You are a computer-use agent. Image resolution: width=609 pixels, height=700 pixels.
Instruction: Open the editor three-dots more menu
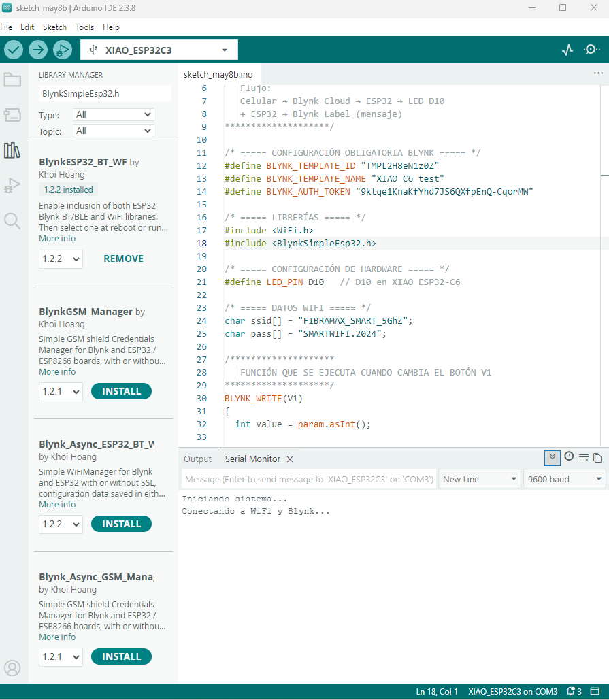(x=598, y=73)
